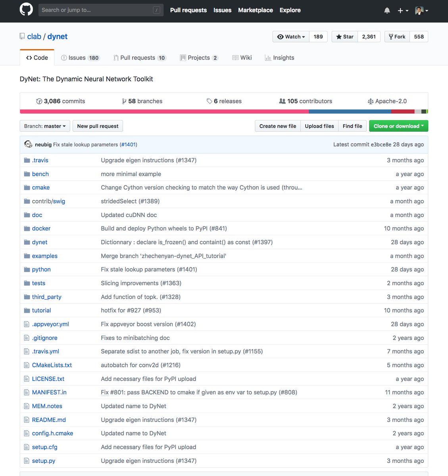The height and width of the screenshot is (476, 448).
Task: Click 'stridedSelect (#1389)' commit message
Action: 130,202
